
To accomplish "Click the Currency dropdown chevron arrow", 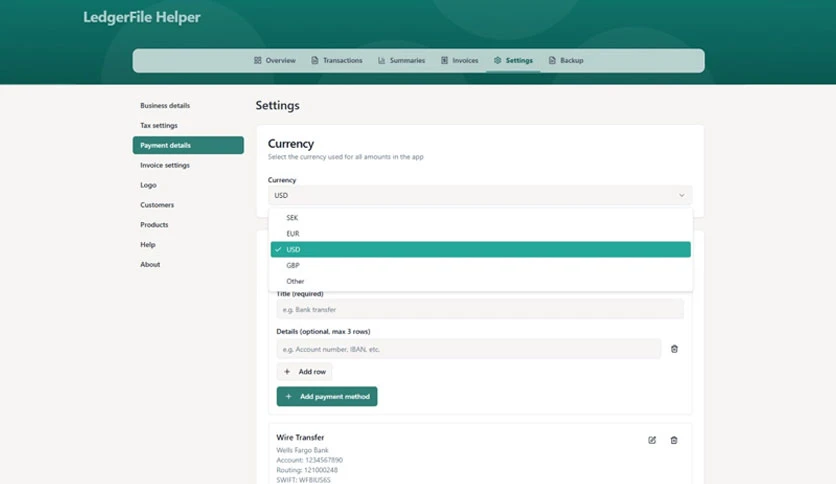I will (x=681, y=195).
